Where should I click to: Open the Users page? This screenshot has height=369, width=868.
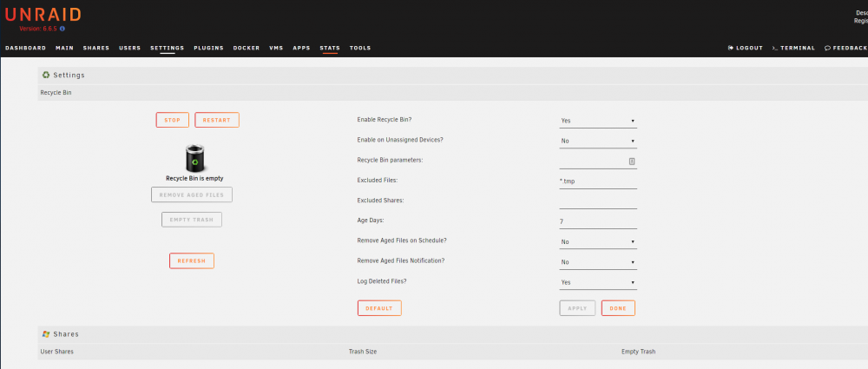pyautogui.click(x=130, y=49)
